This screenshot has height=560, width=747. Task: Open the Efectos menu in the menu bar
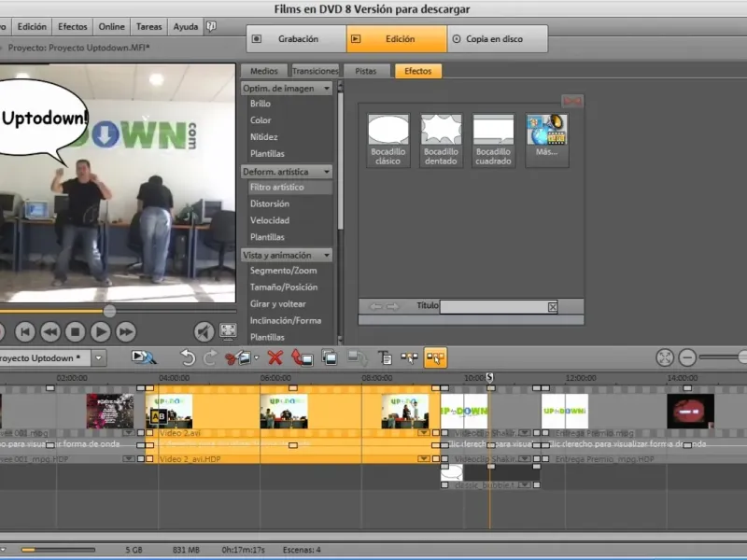pyautogui.click(x=74, y=27)
